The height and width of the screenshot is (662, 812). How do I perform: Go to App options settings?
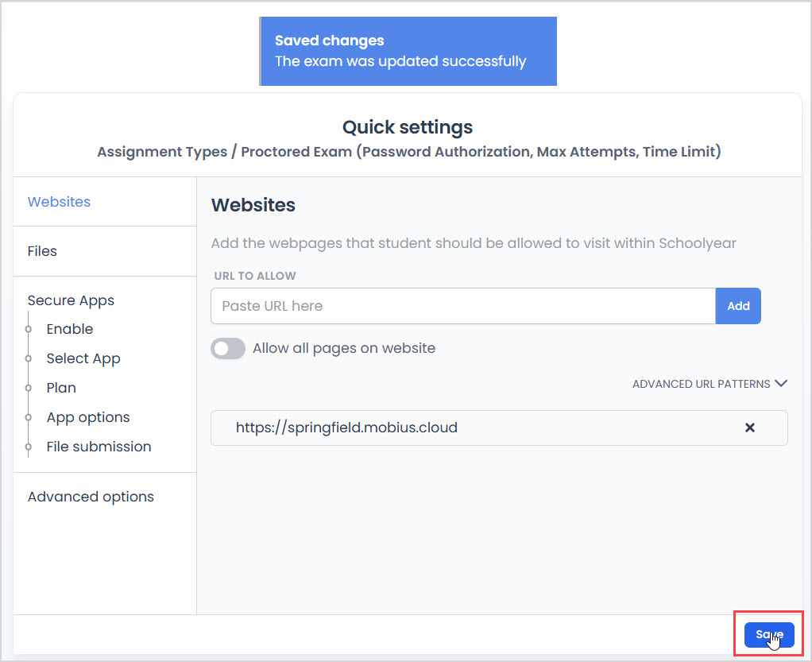pos(88,417)
